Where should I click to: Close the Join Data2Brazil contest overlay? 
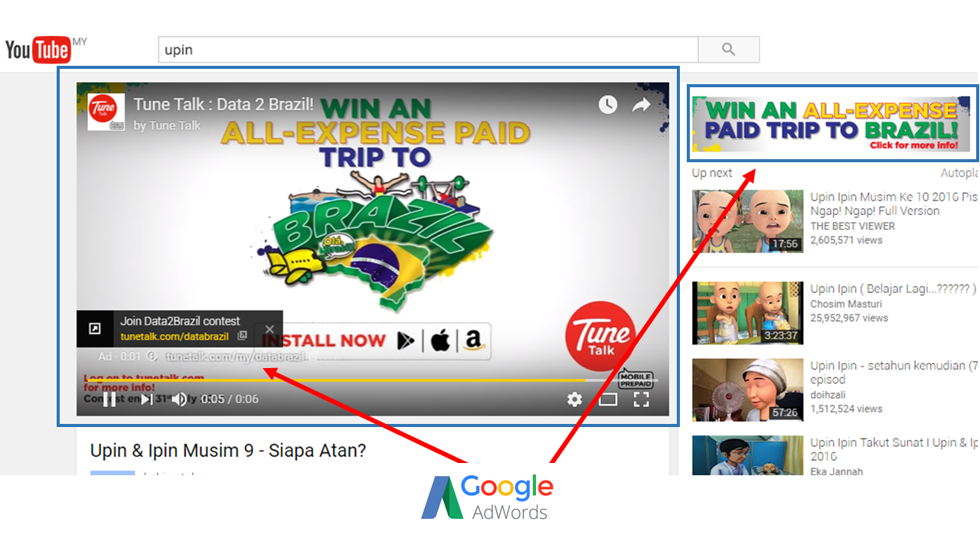point(269,329)
